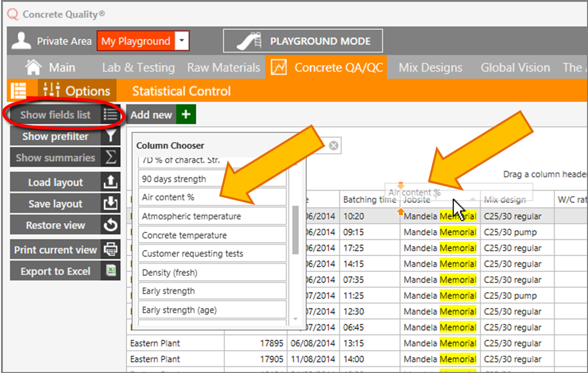Select C25/30 pump cell at 09:15 row

[x=517, y=232]
